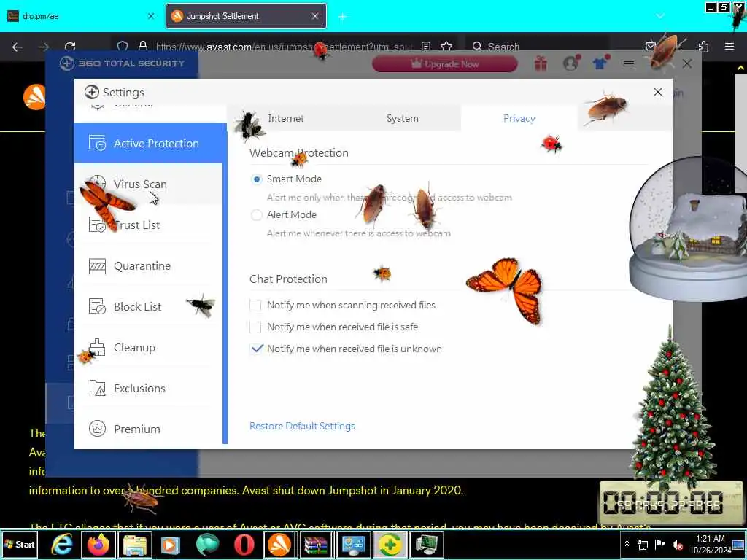Switch to the dro.pm/ae browser tab
Image resolution: width=747 pixels, height=560 pixels.
point(81,16)
